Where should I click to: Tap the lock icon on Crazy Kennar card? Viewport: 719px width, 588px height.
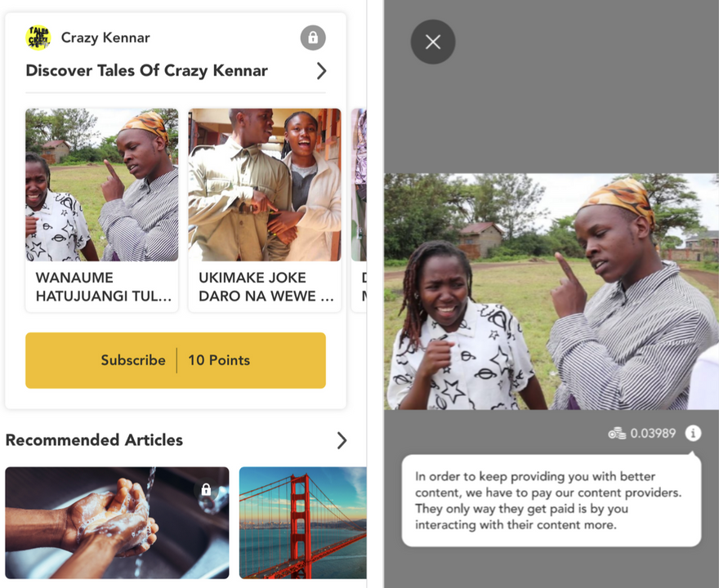pyautogui.click(x=312, y=38)
